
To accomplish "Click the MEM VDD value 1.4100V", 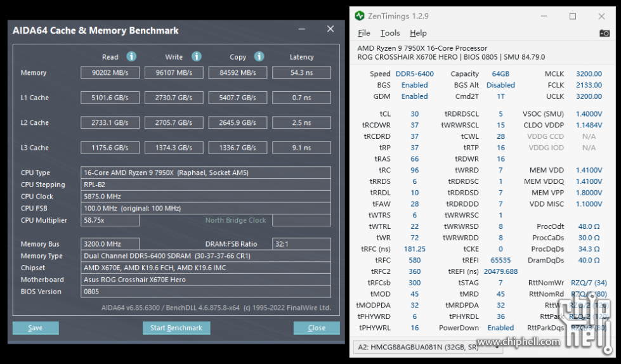I will (x=589, y=170).
